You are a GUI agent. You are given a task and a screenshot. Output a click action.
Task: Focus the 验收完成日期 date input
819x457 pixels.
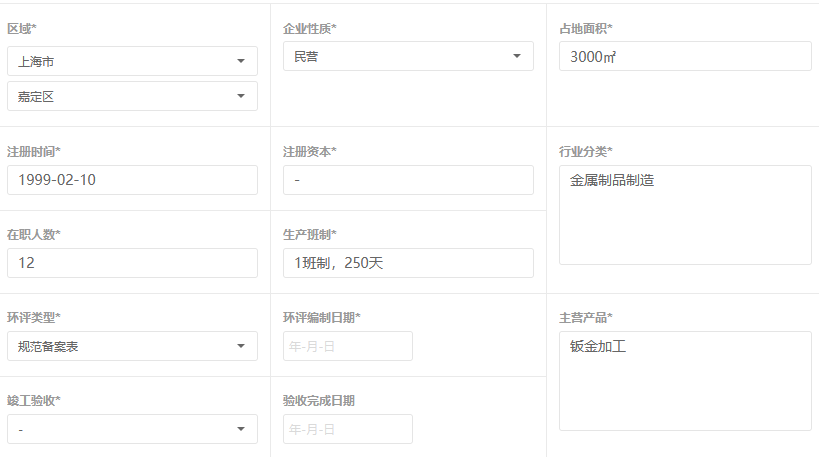coord(348,429)
